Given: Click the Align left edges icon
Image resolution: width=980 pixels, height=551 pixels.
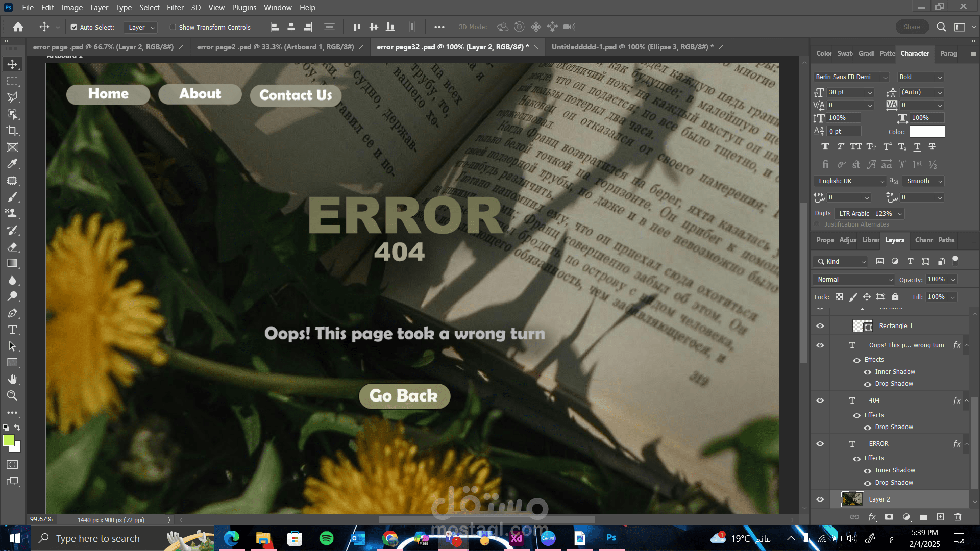Looking at the screenshot, I should pos(274,27).
